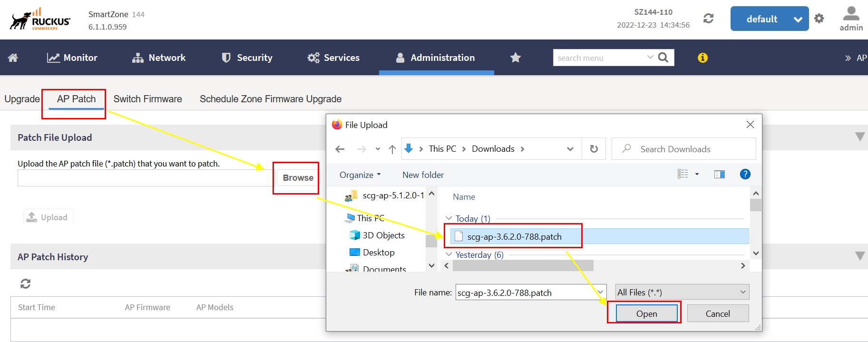Click the file list horizontal scrollbar

(523, 265)
